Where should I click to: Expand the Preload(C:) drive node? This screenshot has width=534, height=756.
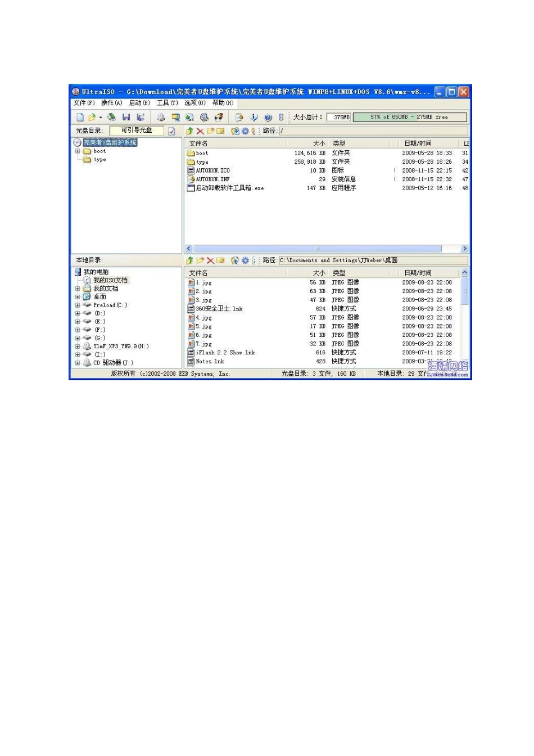click(x=78, y=305)
